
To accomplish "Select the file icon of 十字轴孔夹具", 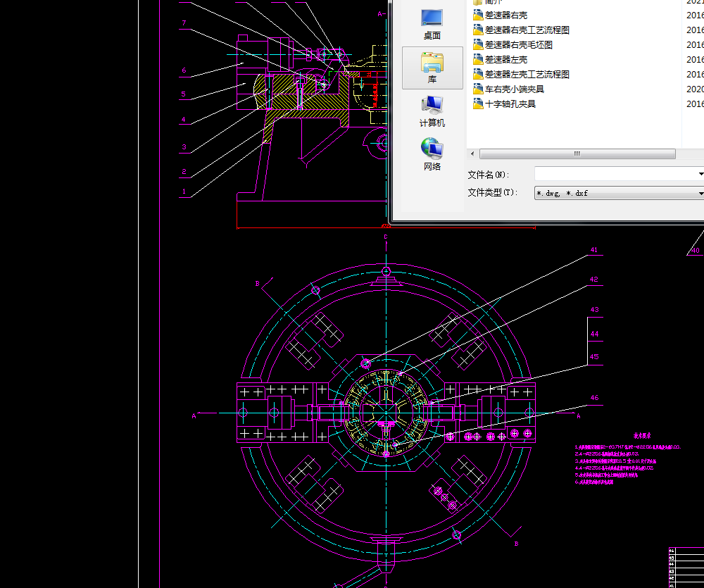I will pyautogui.click(x=478, y=104).
